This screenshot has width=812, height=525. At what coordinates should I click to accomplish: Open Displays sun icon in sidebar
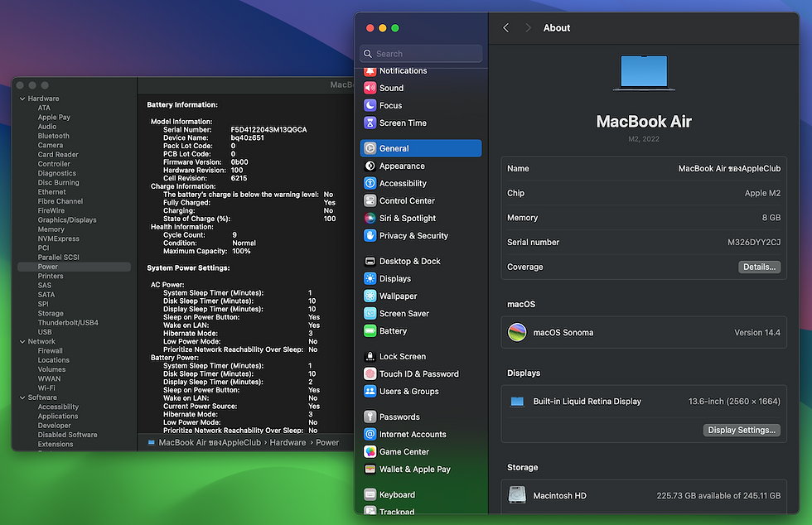click(x=370, y=278)
